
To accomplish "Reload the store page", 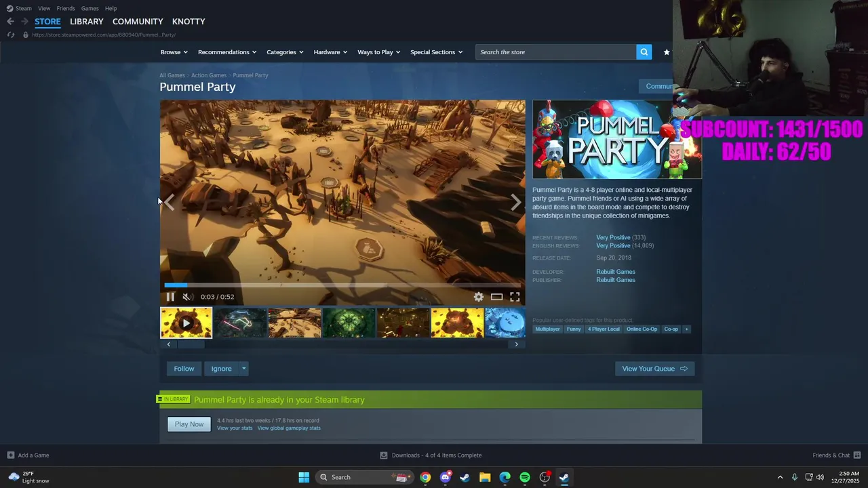I will click(x=10, y=35).
